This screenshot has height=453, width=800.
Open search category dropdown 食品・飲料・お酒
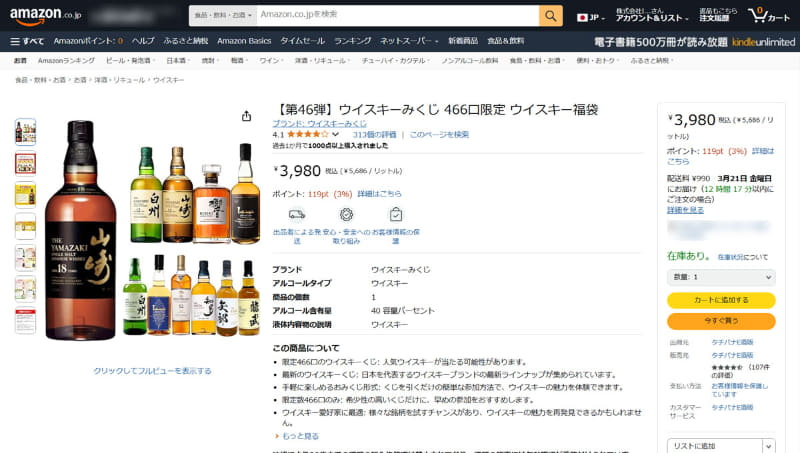(223, 16)
